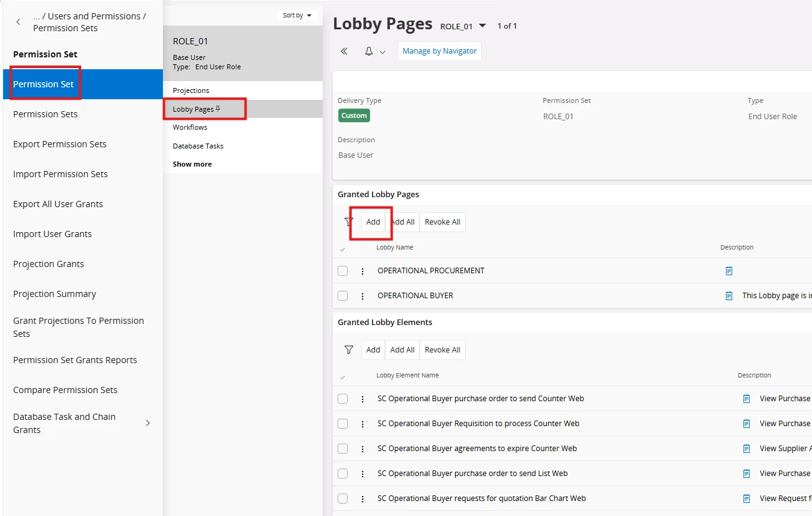Open description icon for Requisition to process Counter Web
This screenshot has width=812, height=516.
746,424
